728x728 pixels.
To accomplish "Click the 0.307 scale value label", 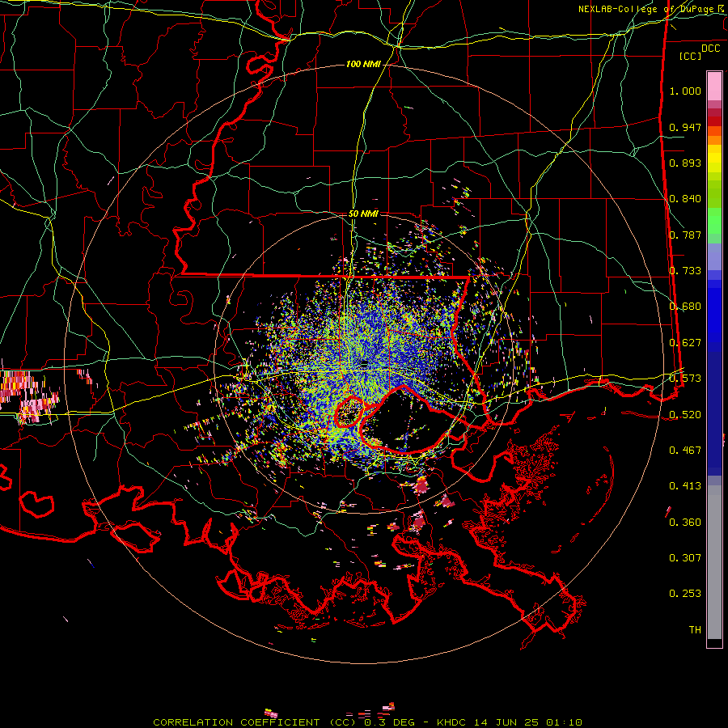I will 685,558.
